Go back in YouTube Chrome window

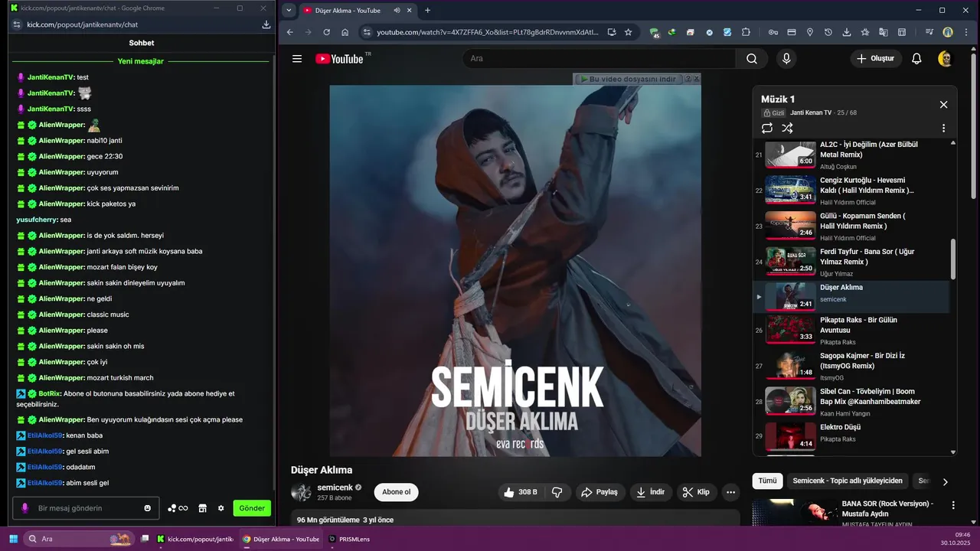pyautogui.click(x=290, y=32)
